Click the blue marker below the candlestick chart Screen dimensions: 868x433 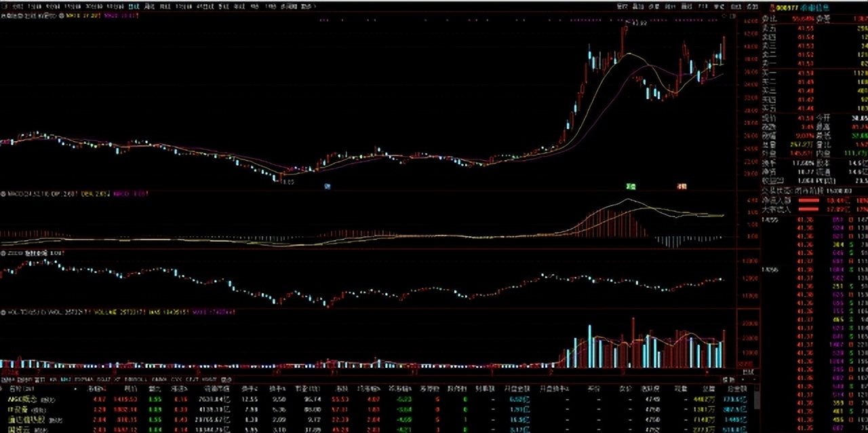click(328, 185)
